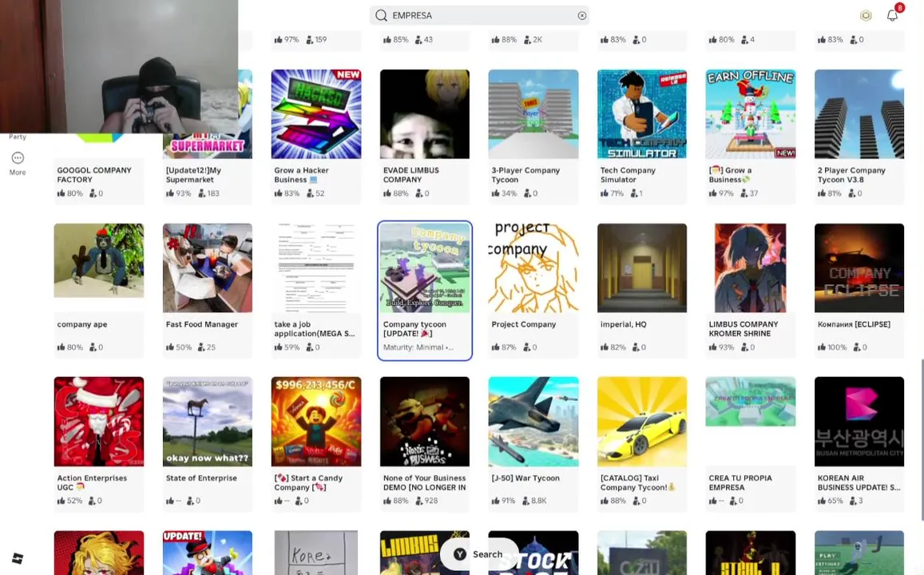Open the blonde character thumbnail in bottom row
The height and width of the screenshot is (575, 924).
(99, 553)
